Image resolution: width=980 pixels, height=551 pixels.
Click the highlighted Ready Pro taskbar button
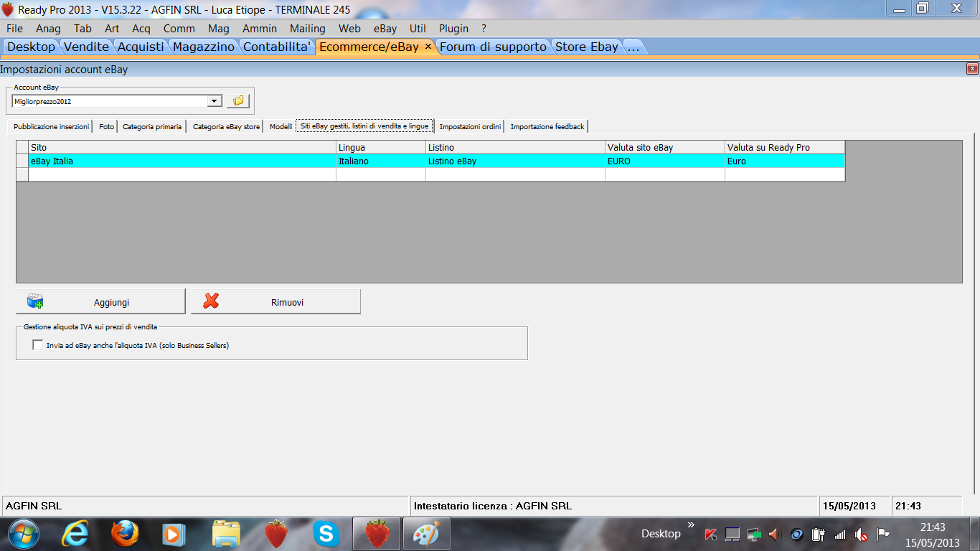click(376, 534)
